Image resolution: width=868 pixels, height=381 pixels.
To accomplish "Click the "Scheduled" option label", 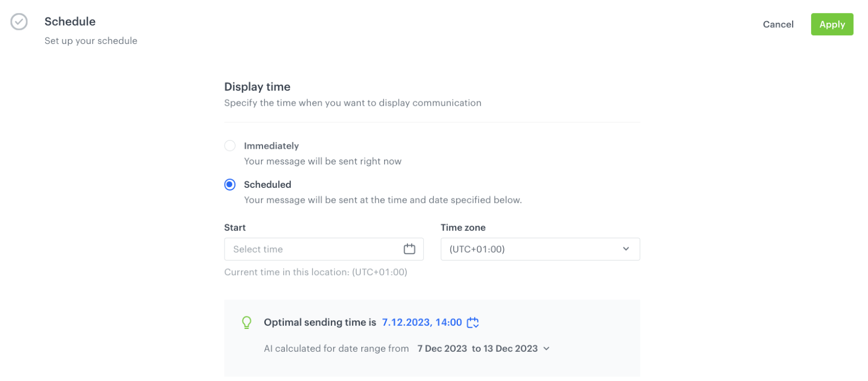I will point(267,185).
